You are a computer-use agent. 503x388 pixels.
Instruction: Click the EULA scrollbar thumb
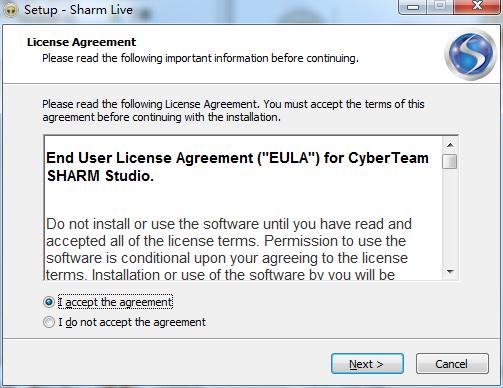tap(450, 161)
